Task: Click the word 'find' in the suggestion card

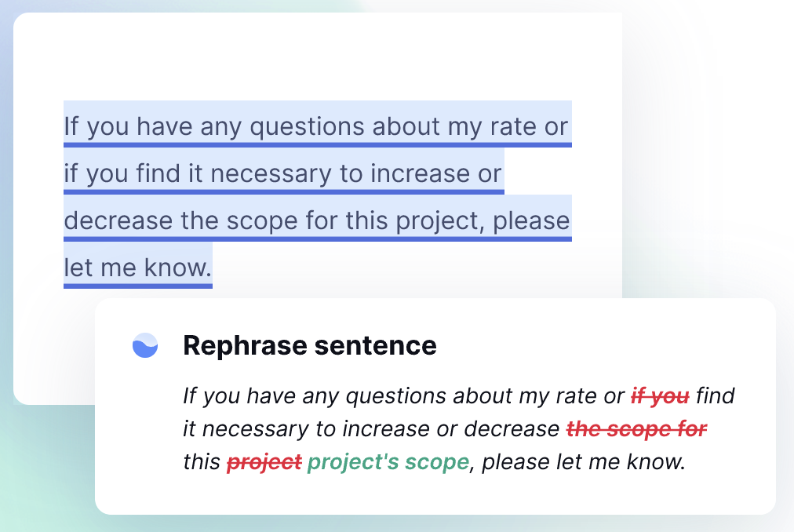Action: click(715, 395)
